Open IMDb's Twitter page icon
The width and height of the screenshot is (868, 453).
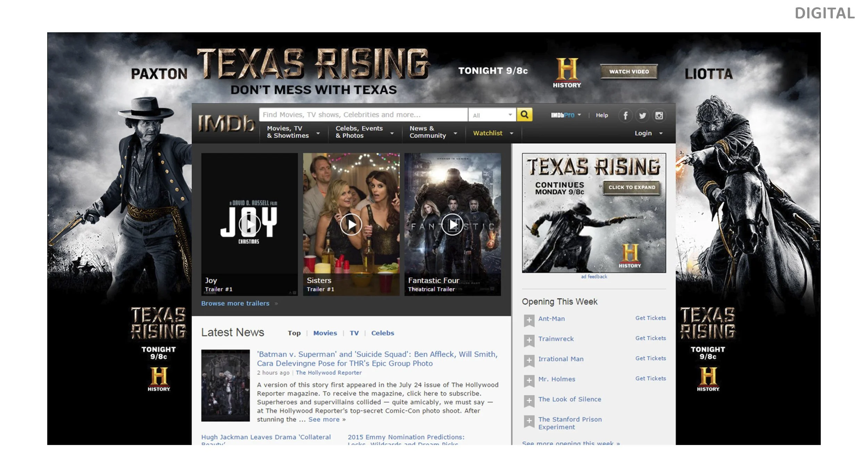[x=642, y=116]
